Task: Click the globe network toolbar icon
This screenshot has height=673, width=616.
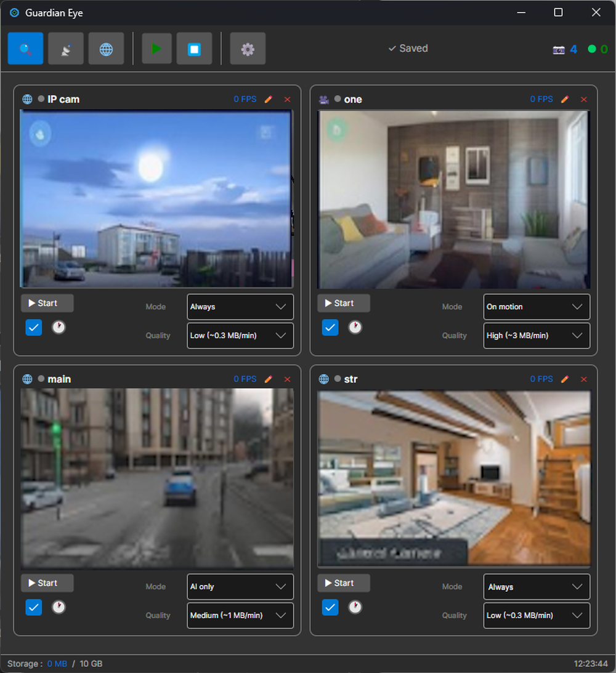Action: [106, 49]
